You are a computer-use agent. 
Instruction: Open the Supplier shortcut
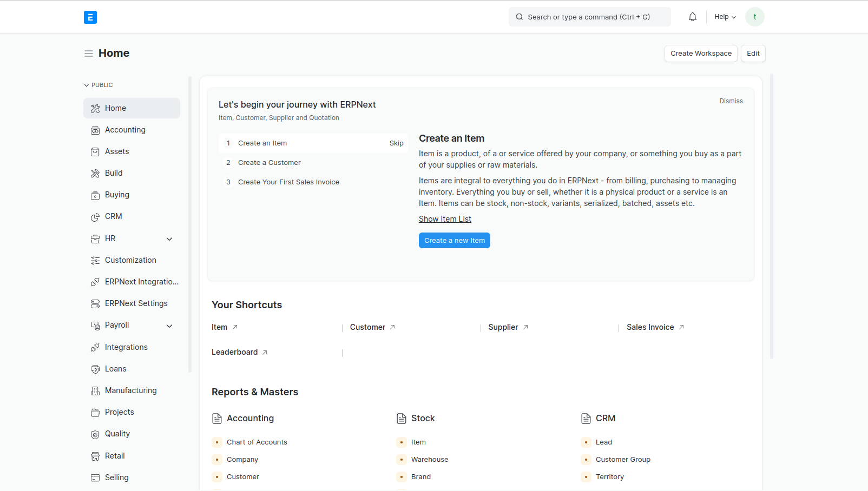[x=508, y=327]
